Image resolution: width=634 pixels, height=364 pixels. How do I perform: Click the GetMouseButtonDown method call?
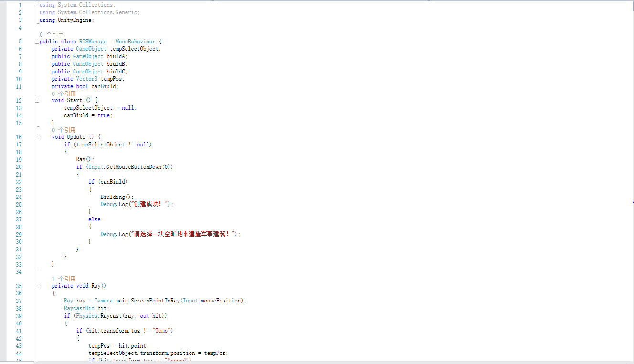point(134,167)
